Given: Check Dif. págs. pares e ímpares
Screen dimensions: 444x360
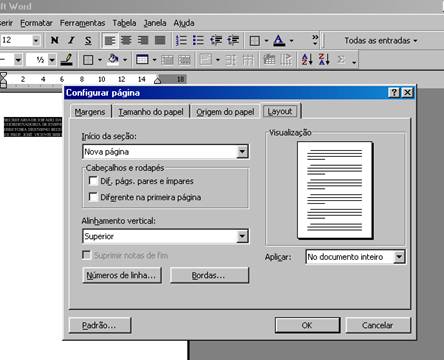Looking at the screenshot, I should (93, 181).
